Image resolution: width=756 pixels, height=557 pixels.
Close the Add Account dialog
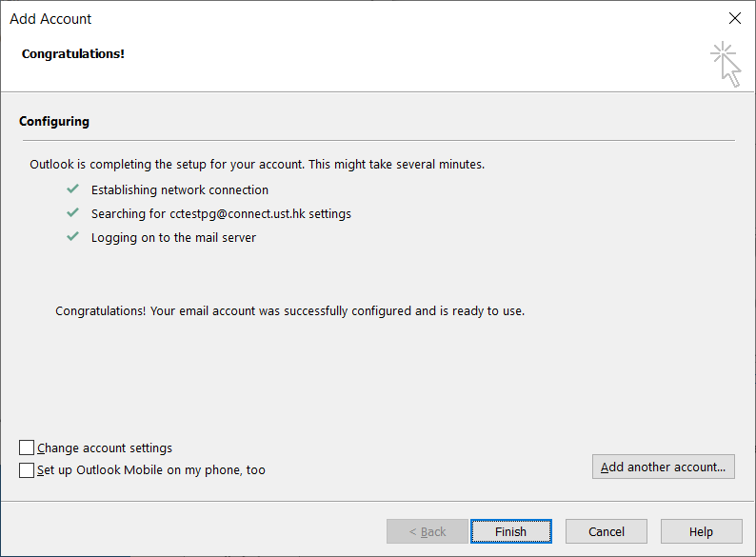pos(735,18)
